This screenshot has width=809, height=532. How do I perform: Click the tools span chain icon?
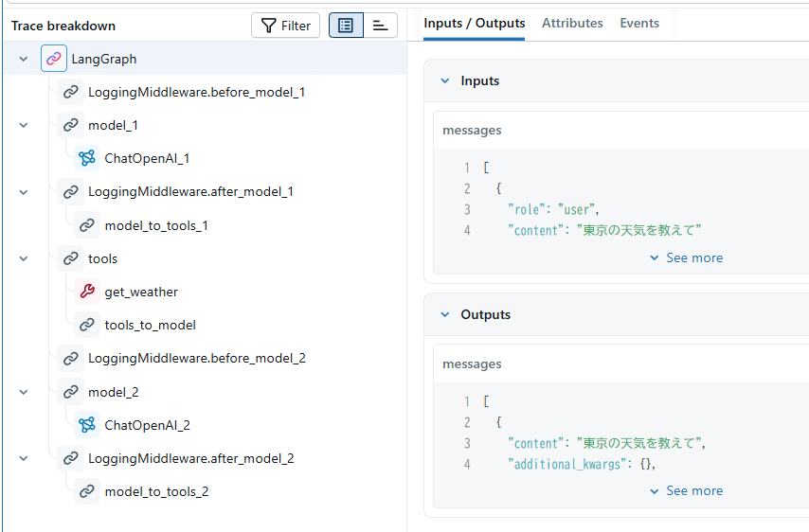(70, 258)
